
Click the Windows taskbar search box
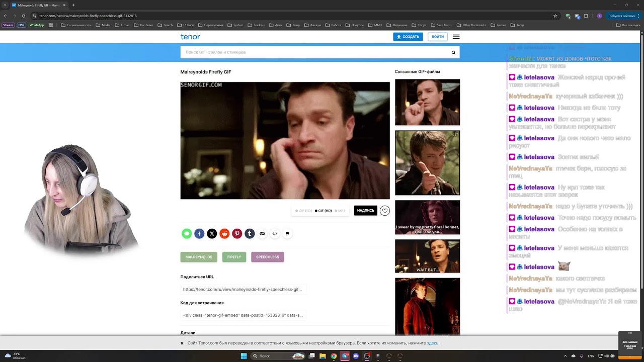tap(279, 356)
